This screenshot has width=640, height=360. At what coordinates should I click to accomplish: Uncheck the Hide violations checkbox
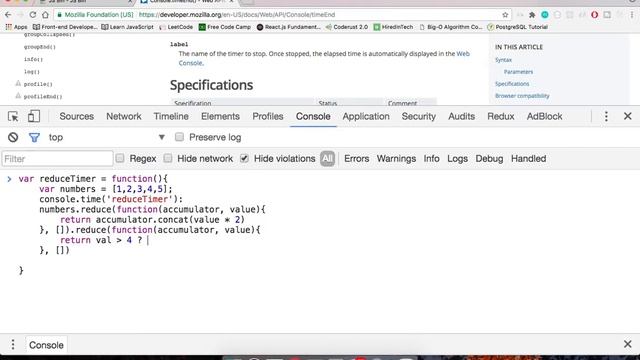244,158
